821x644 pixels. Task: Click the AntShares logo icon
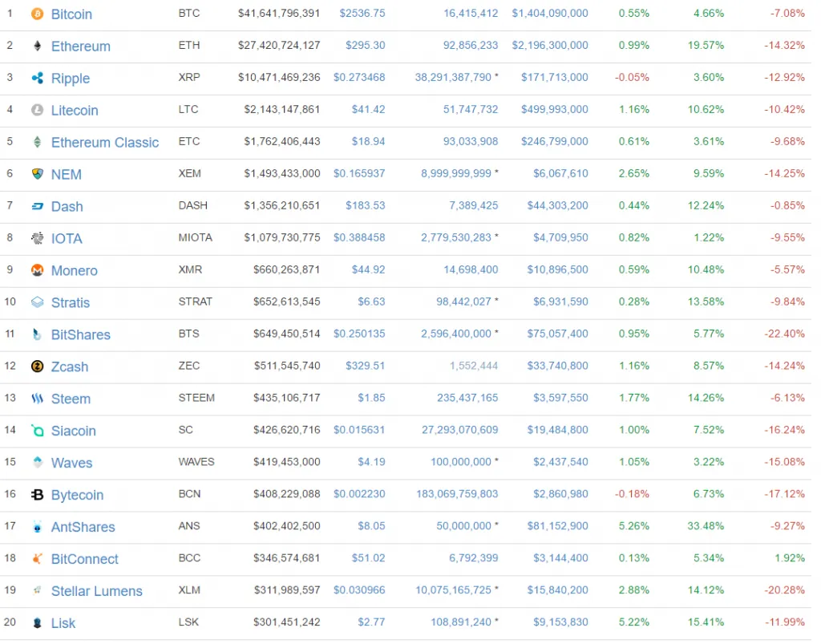point(37,527)
